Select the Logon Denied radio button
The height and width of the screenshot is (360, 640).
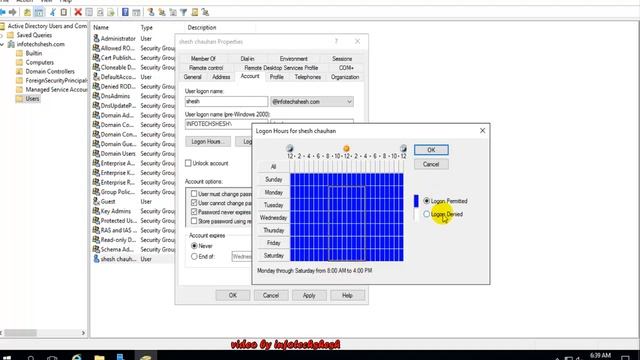427,214
